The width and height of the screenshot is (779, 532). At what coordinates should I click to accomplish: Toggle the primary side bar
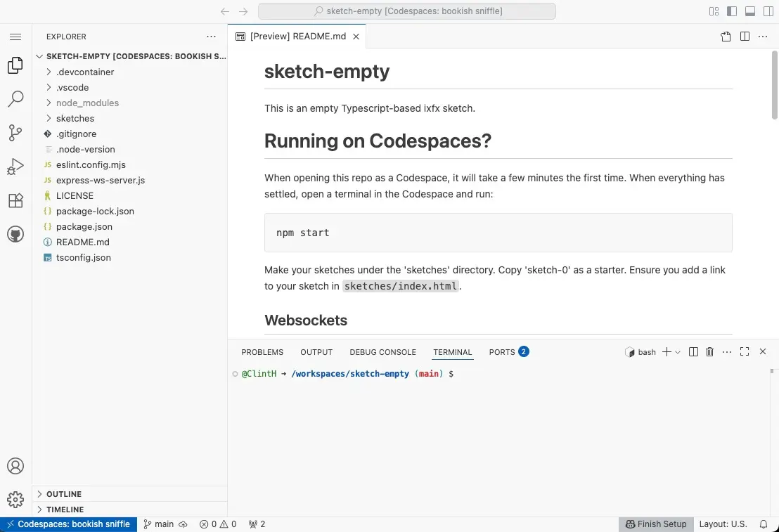pyautogui.click(x=731, y=11)
